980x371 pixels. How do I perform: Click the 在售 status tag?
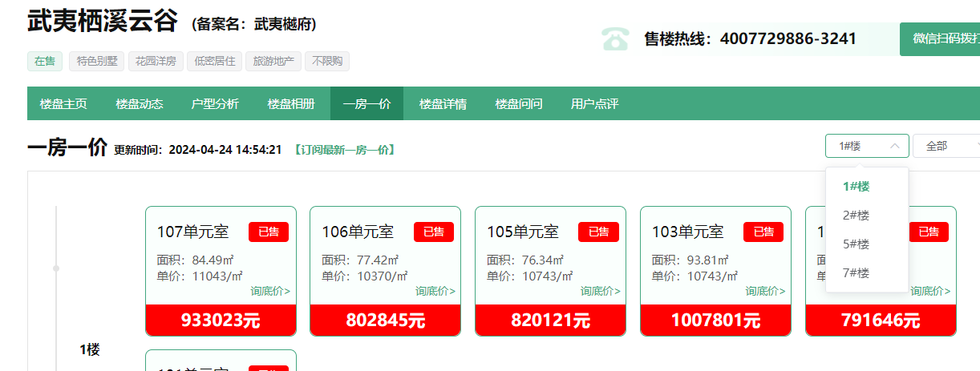coord(45,62)
